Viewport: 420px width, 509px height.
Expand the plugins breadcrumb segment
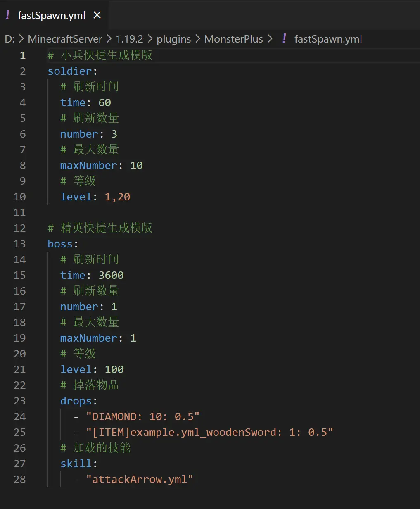tap(174, 39)
